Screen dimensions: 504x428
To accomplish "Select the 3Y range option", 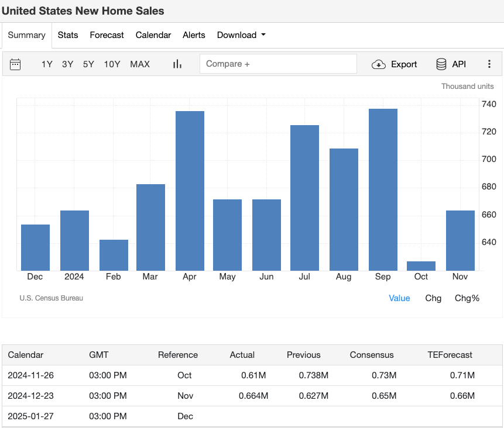I will 67,64.
